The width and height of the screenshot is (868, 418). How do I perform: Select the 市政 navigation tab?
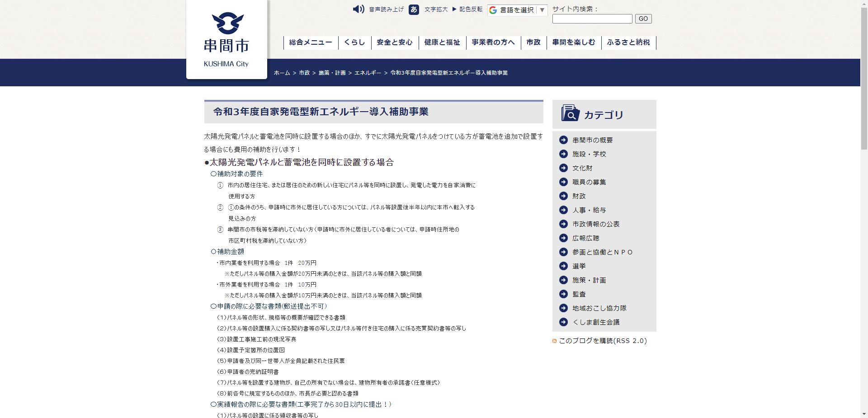[x=533, y=42]
